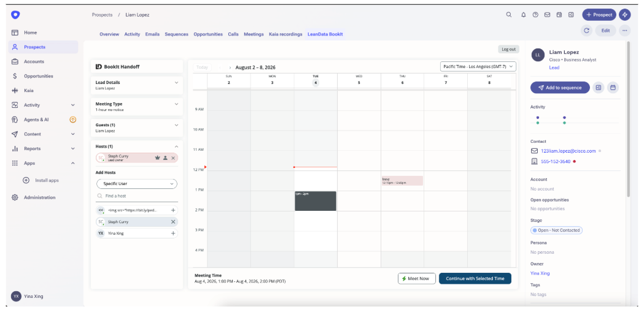
Task: Expand the Guests (1) section
Action: coord(177,125)
